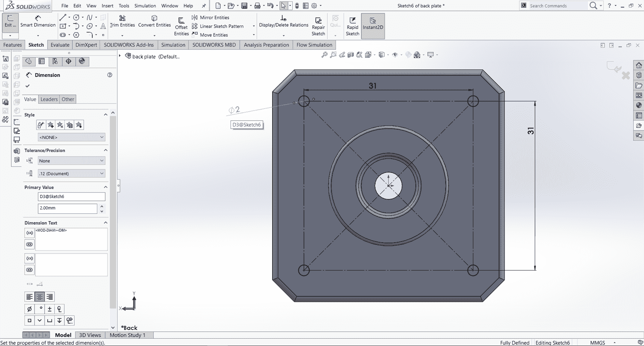Click the Rapid Sketch icon
The image size is (644, 346).
[352, 25]
